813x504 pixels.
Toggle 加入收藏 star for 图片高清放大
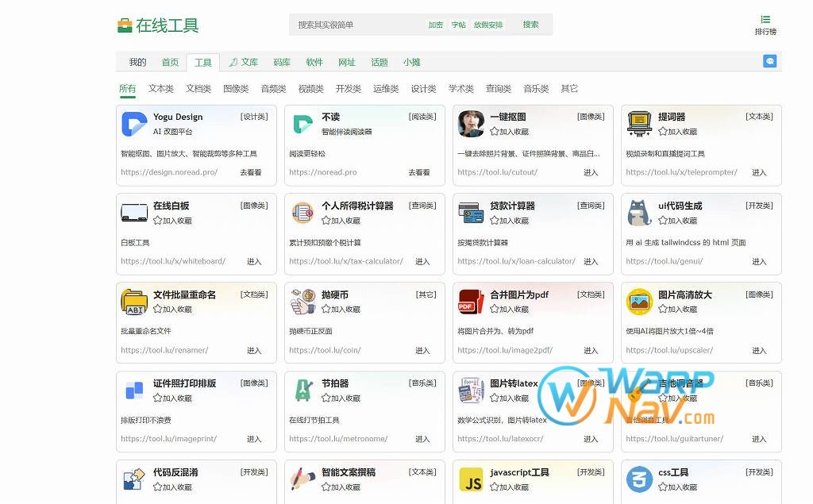(x=663, y=310)
